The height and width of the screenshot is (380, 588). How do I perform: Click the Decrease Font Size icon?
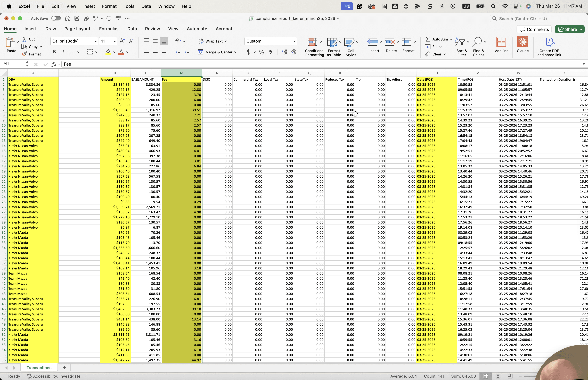click(x=131, y=41)
